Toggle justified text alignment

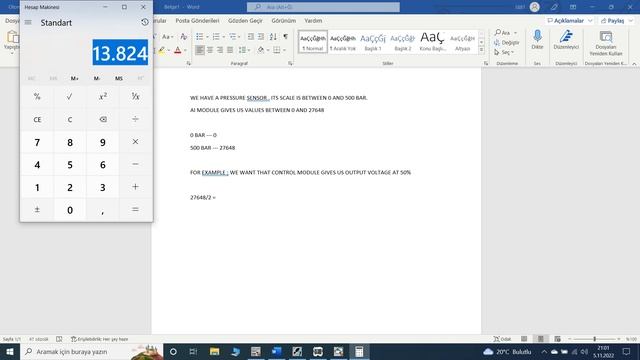click(x=230, y=50)
